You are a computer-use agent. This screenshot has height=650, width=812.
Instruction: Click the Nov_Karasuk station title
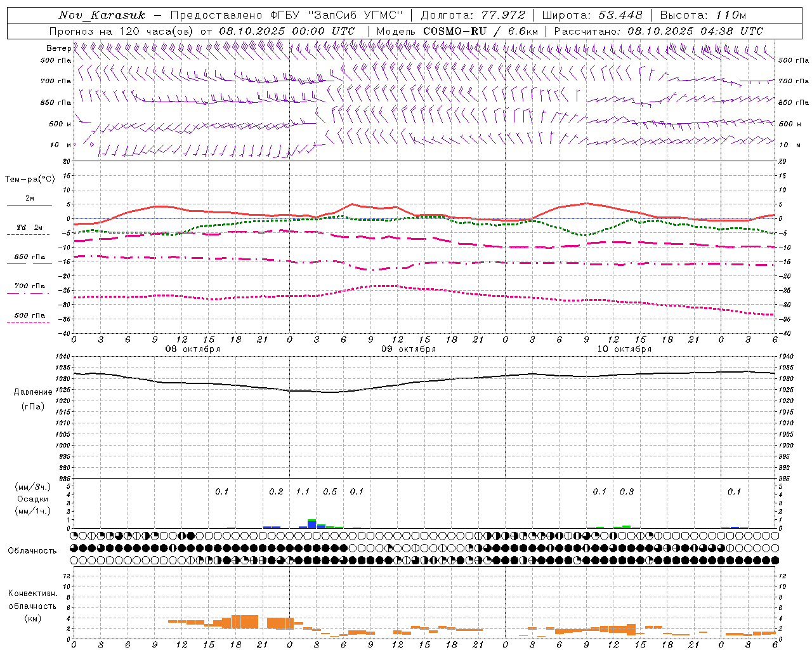click(x=101, y=15)
